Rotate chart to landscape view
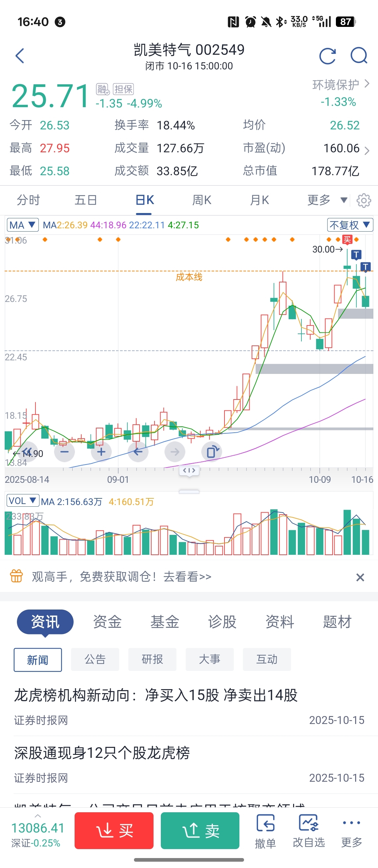 [x=212, y=452]
